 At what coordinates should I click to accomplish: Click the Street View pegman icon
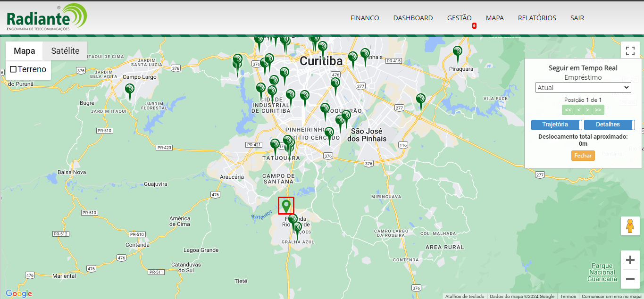[x=630, y=226]
